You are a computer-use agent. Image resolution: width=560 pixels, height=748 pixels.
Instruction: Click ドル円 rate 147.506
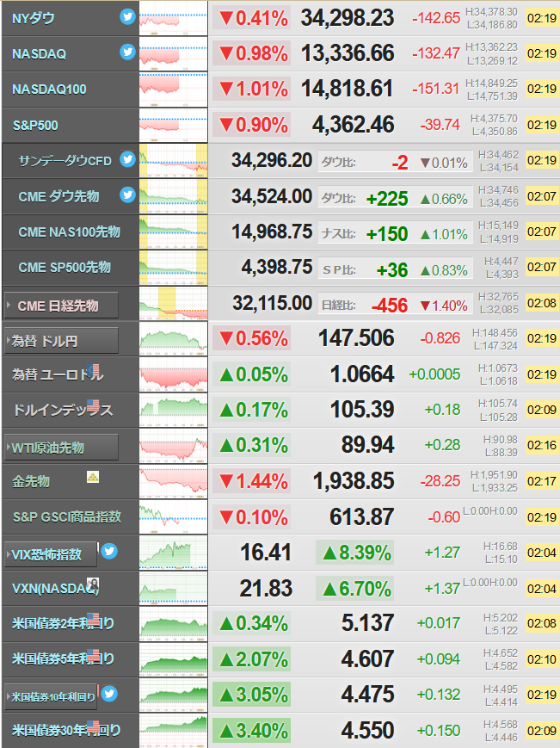coord(356,338)
